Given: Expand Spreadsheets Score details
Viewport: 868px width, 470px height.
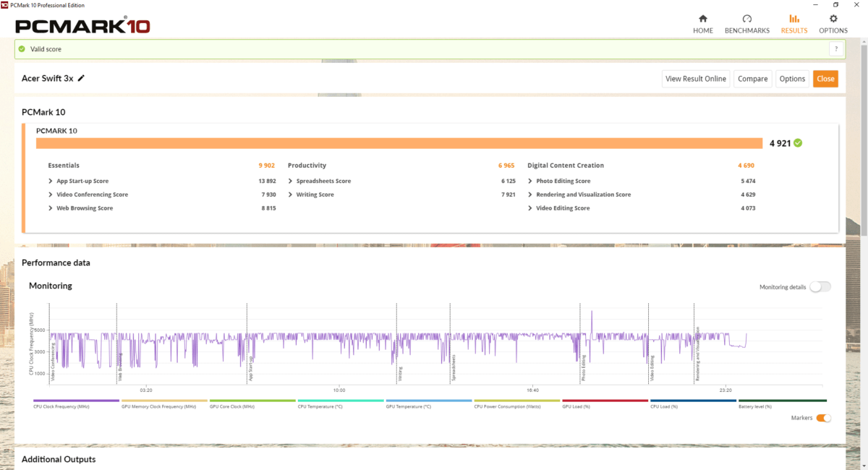Looking at the screenshot, I should coord(290,181).
